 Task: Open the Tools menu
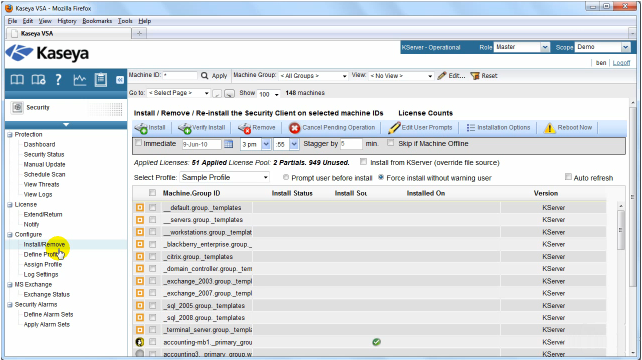(x=125, y=21)
